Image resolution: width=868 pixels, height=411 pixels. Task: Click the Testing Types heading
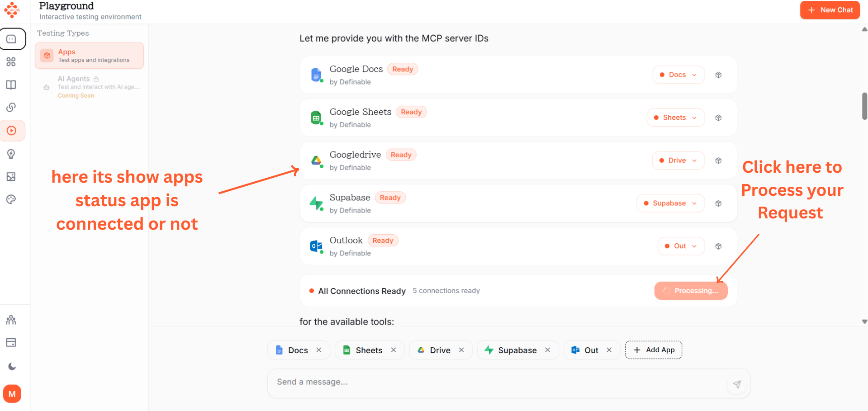coord(63,33)
